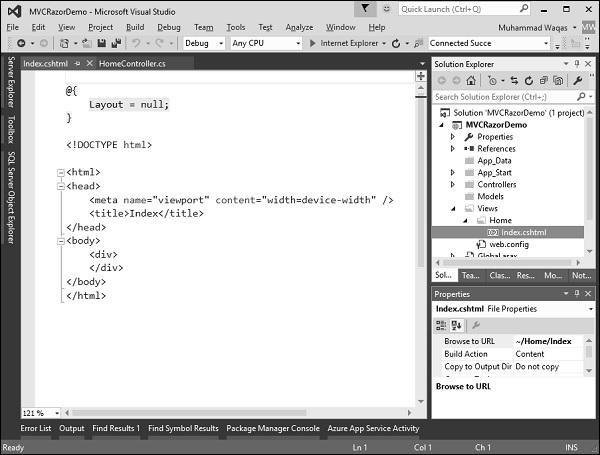Pin the Index.cshtml tab
Image resolution: width=600 pixels, height=455 pixels.
click(77, 64)
